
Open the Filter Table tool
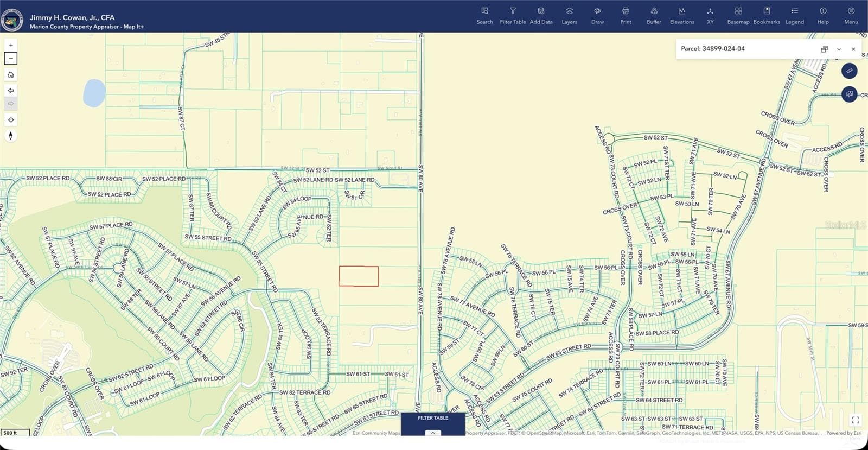(513, 16)
